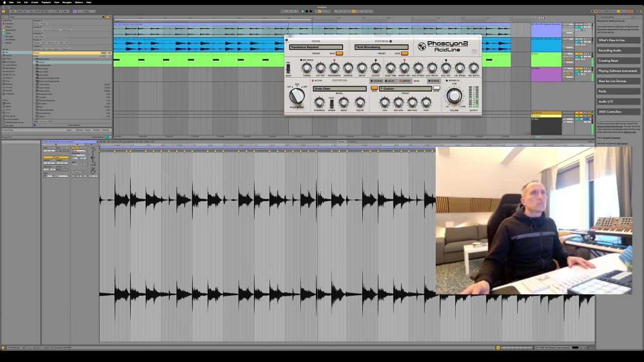The height and width of the screenshot is (362, 644).
Task: Click the Volume knob in the plugin
Action: pyautogui.click(x=454, y=96)
